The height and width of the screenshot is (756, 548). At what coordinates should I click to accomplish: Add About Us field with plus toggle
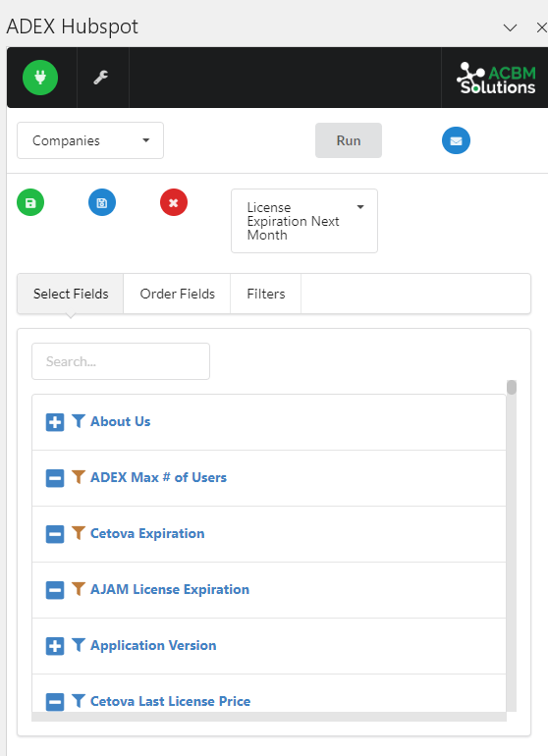point(55,422)
